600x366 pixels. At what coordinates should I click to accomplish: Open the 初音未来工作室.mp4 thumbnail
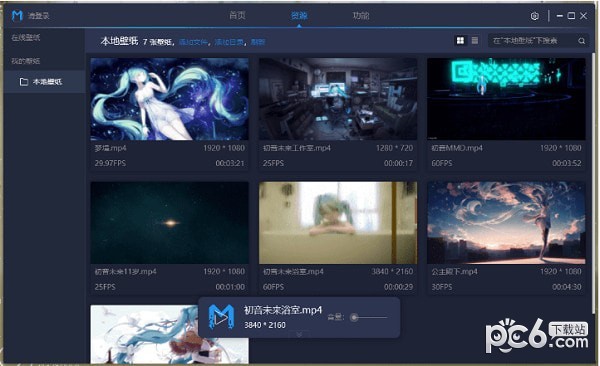coord(338,99)
